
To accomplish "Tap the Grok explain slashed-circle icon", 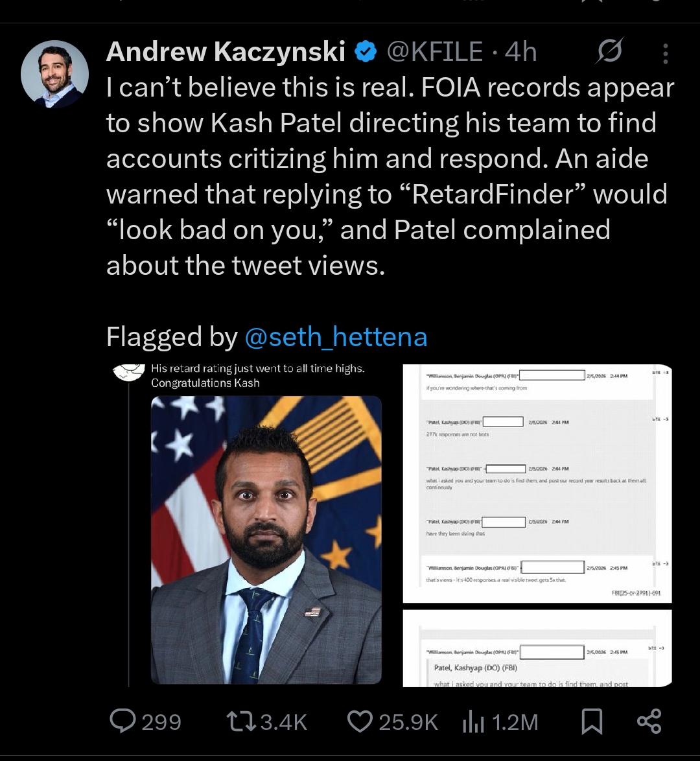I will [x=609, y=51].
